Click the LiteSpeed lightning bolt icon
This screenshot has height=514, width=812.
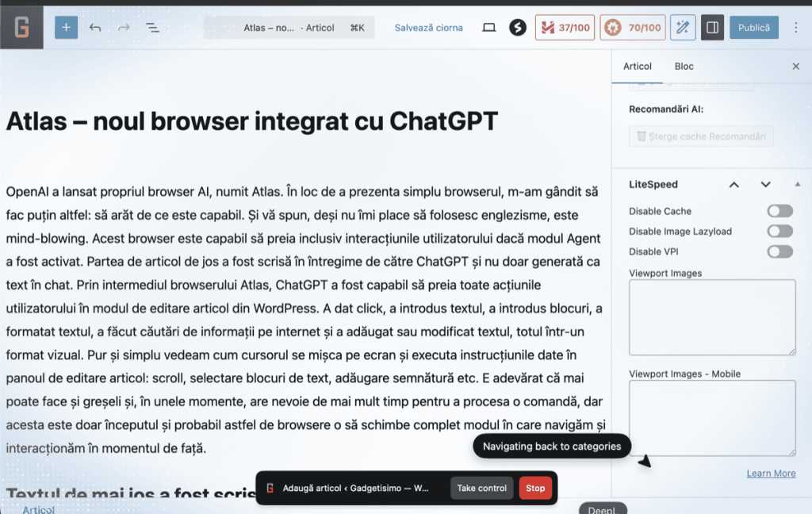518,28
